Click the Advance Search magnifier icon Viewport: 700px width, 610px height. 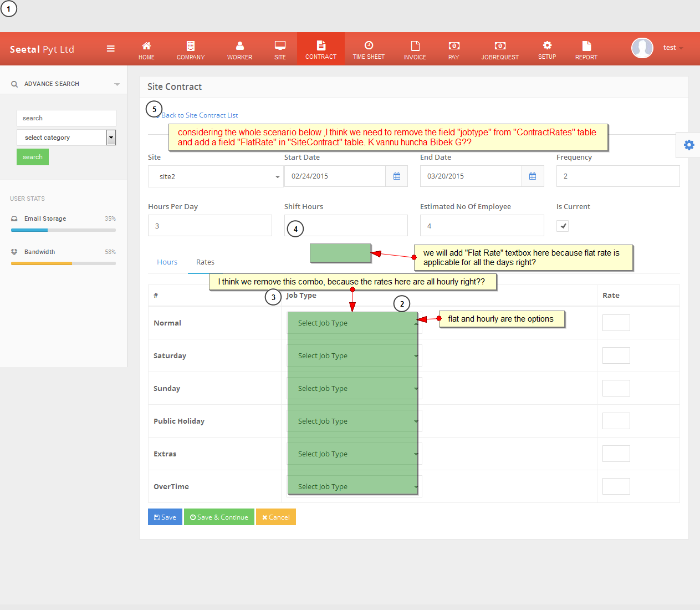click(x=14, y=84)
